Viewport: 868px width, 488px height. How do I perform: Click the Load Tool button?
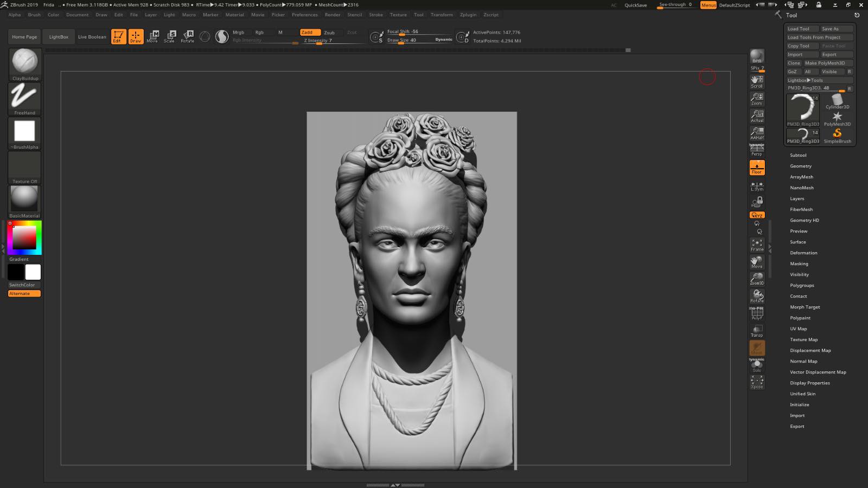(802, 29)
